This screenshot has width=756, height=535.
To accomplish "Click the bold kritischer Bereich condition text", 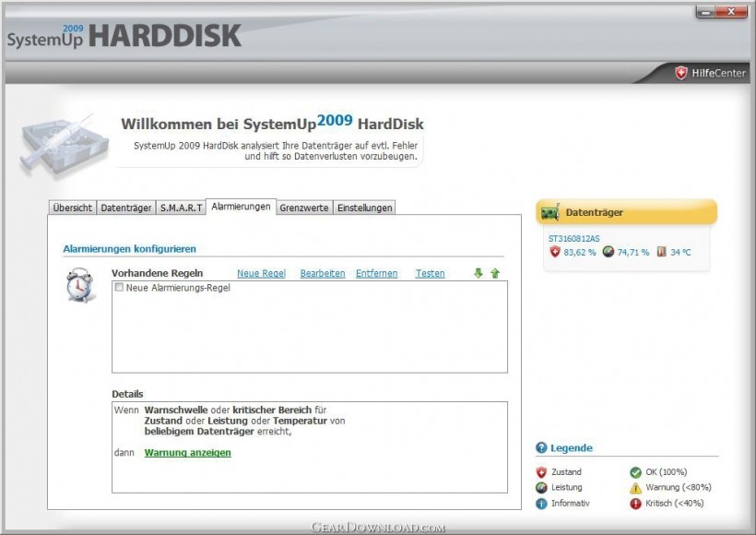I will tap(272, 410).
